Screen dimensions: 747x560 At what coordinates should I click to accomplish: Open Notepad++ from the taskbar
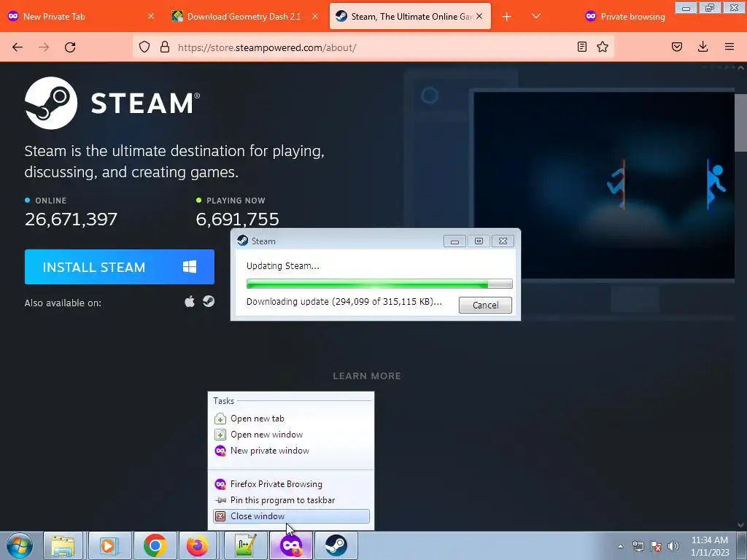tap(245, 545)
